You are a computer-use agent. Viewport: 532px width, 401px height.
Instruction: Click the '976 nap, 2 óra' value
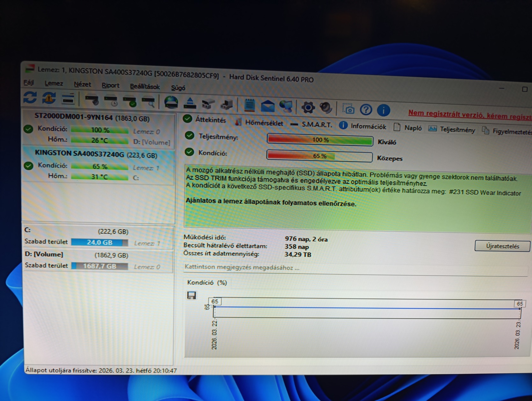click(306, 239)
